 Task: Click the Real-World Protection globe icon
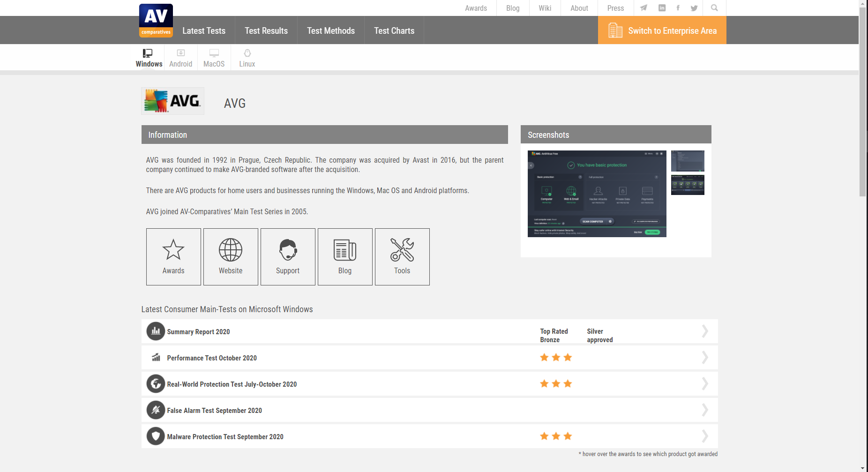tap(156, 383)
